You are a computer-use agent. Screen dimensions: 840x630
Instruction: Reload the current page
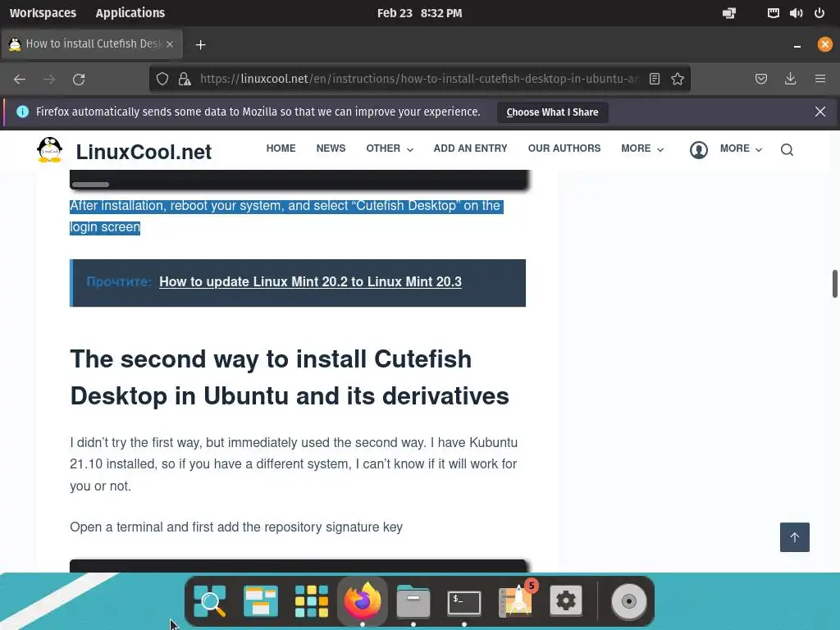point(79,80)
